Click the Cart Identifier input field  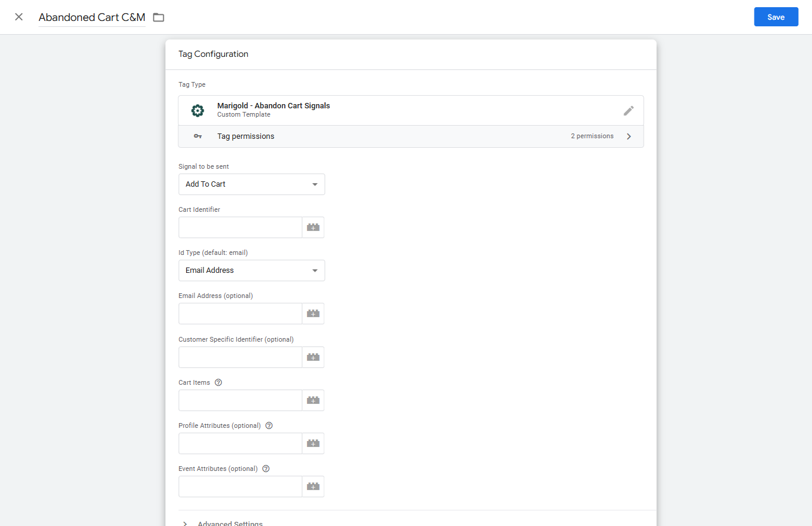click(x=240, y=227)
